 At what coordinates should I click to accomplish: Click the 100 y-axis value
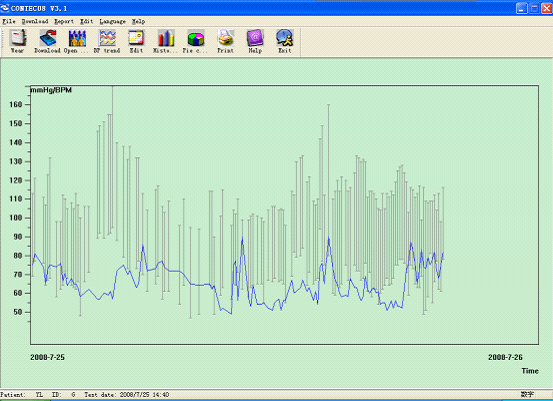[x=16, y=218]
